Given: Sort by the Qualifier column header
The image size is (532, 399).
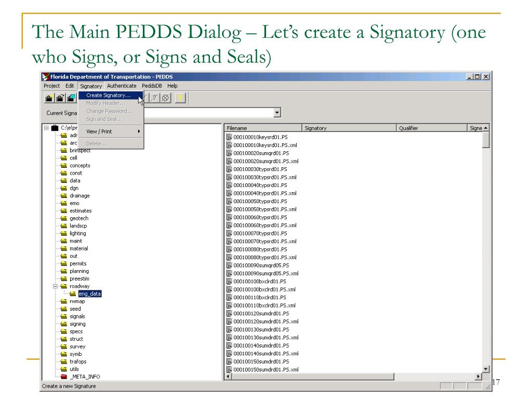Looking at the screenshot, I should click(432, 128).
